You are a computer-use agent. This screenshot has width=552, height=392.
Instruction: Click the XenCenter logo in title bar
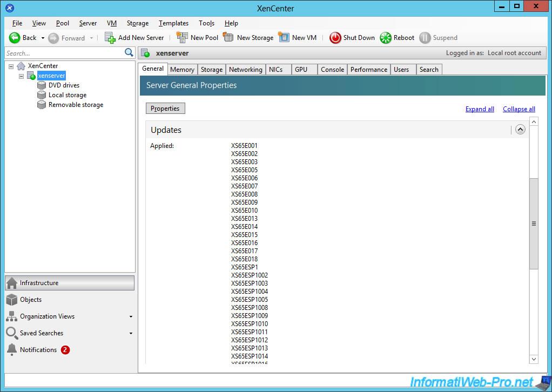pyautogui.click(x=10, y=8)
